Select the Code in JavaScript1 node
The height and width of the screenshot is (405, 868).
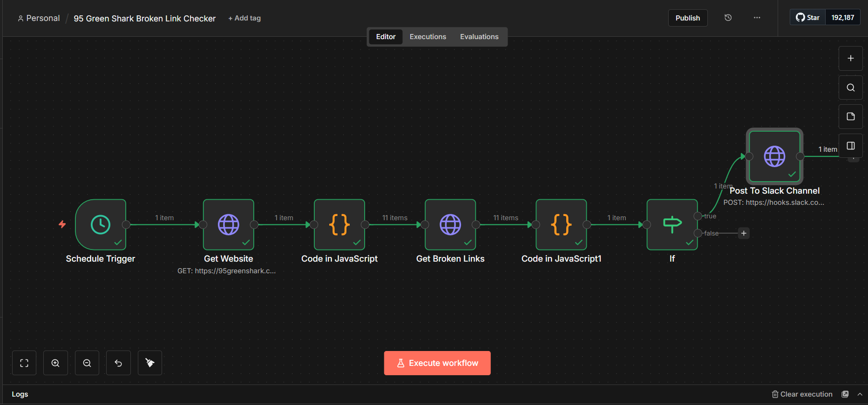pyautogui.click(x=561, y=224)
